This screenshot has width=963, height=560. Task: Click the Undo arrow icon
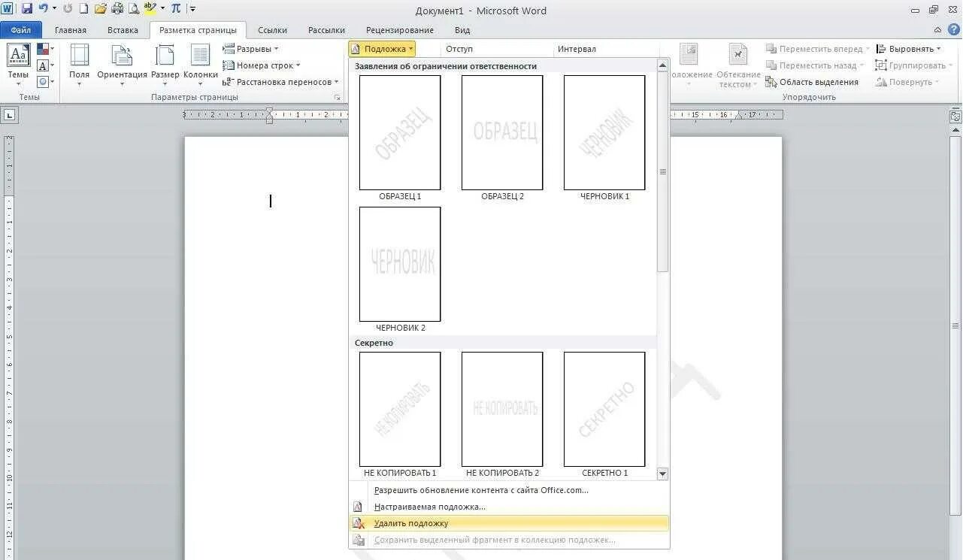coord(43,9)
